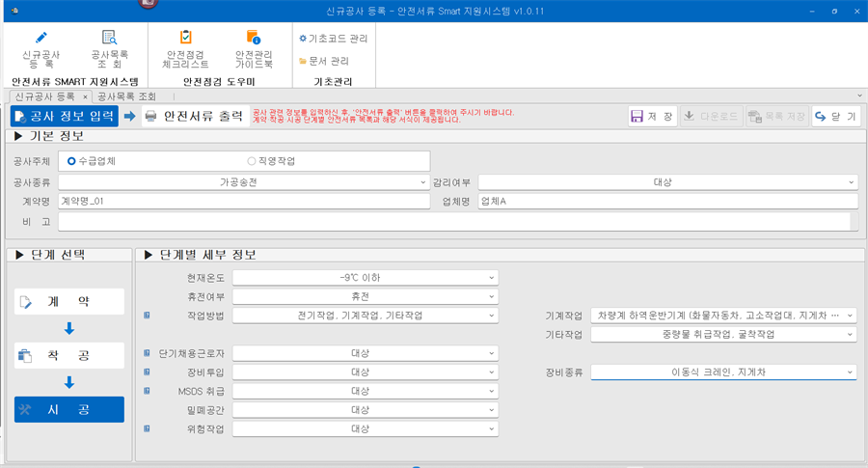Viewport: 868px width, 468px height.
Task: Open the 공사종류 dropdown showing 가공송전
Action: tap(244, 182)
